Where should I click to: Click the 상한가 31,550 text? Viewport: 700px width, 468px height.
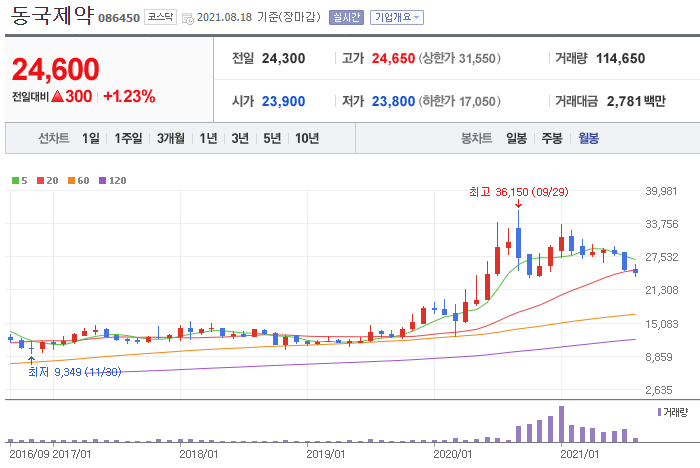[459, 58]
